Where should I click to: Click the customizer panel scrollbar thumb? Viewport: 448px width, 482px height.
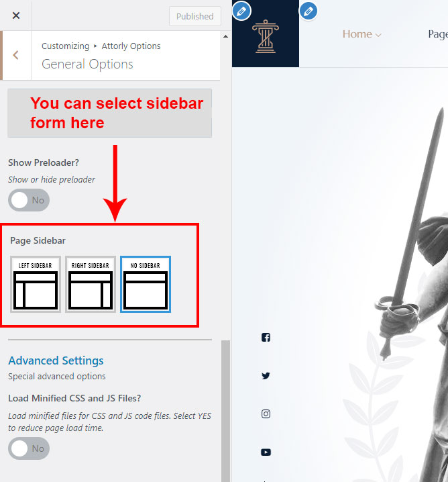coord(226,411)
